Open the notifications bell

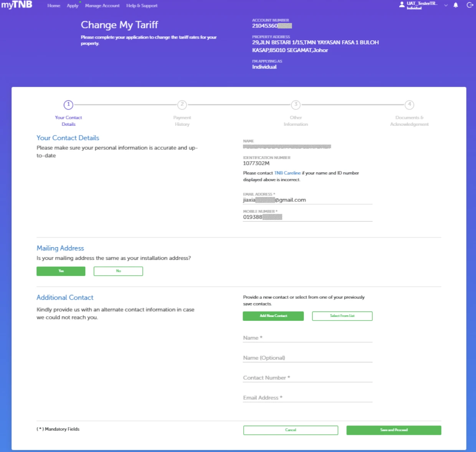pos(456,5)
